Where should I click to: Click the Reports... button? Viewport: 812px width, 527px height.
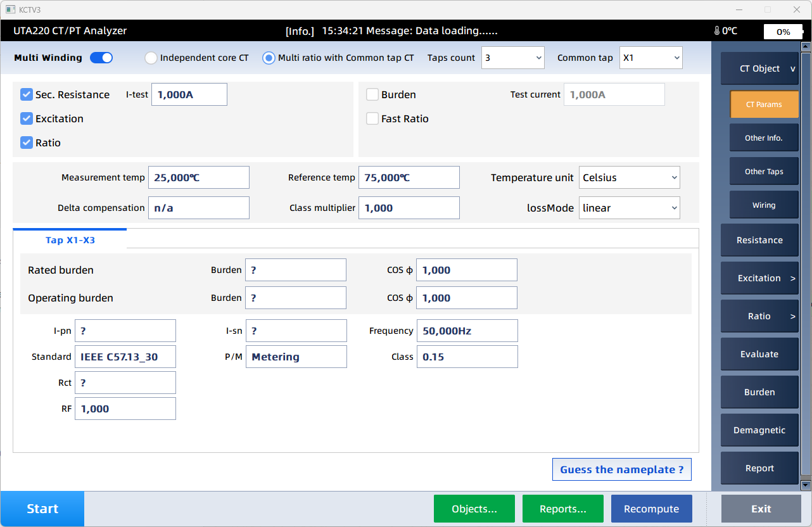click(x=563, y=509)
